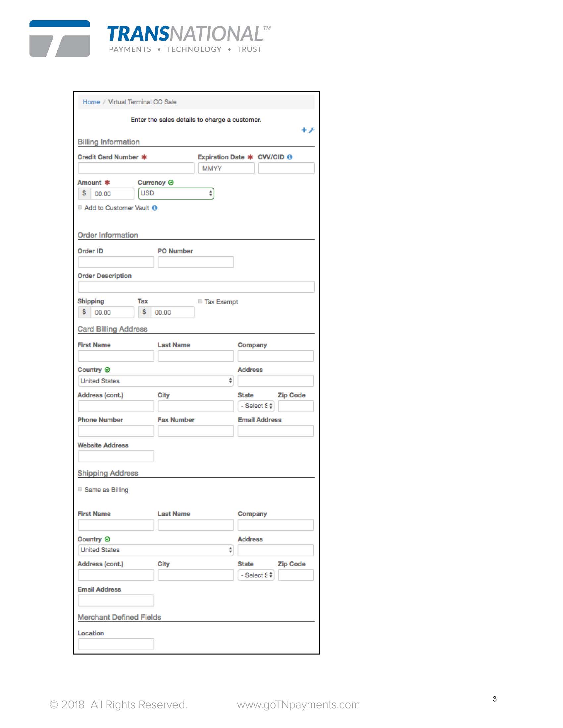This screenshot has height=728, width=563.
Task: Click the Add to Customer Vault info icon
Action: tap(154, 208)
